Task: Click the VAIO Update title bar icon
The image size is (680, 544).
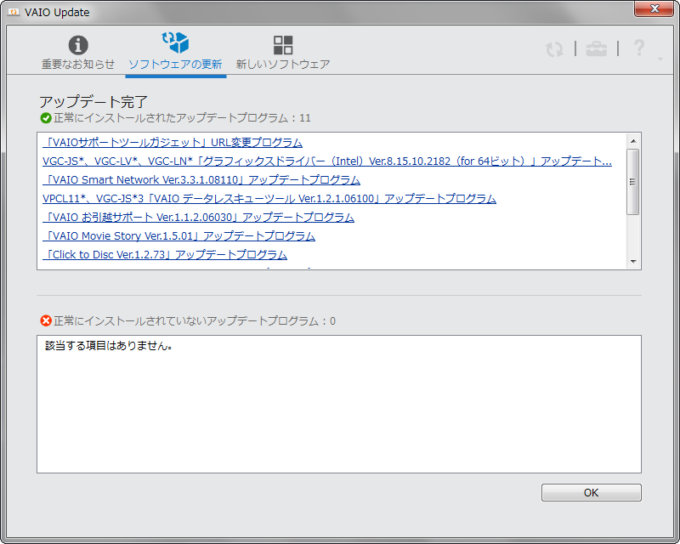Action: [15, 11]
